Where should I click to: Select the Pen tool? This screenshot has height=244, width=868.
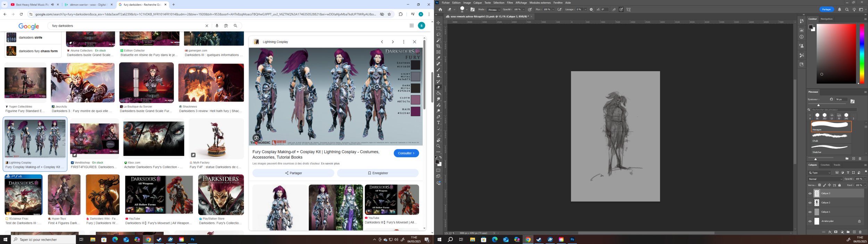[x=439, y=117]
